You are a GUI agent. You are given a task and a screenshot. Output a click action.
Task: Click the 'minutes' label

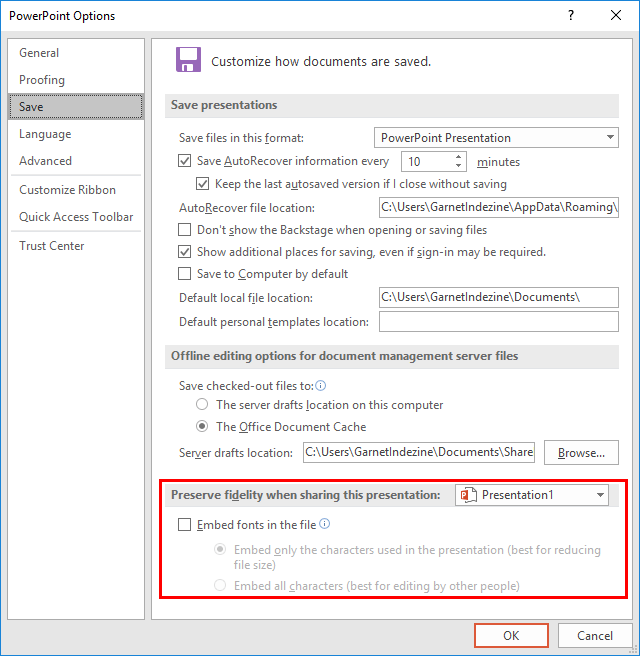tap(498, 162)
